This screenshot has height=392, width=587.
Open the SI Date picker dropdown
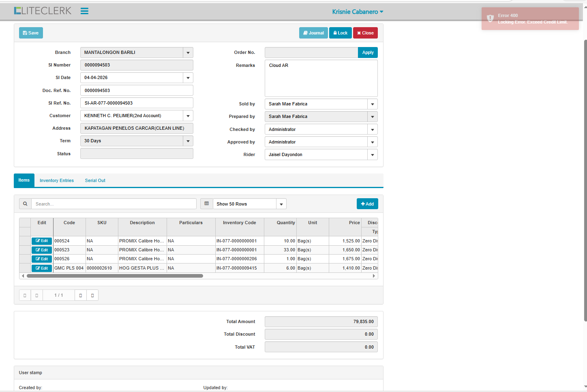point(188,78)
